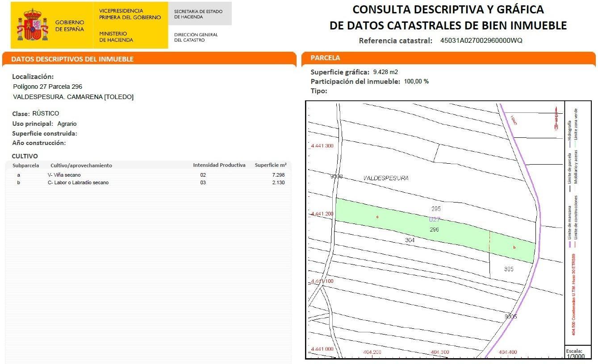Click the Gobierno de España coat of arms

click(x=32, y=25)
